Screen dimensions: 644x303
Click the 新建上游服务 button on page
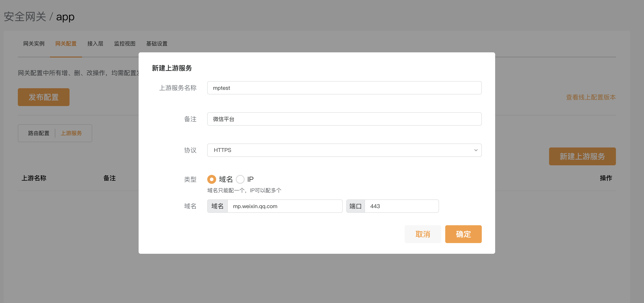pos(582,156)
